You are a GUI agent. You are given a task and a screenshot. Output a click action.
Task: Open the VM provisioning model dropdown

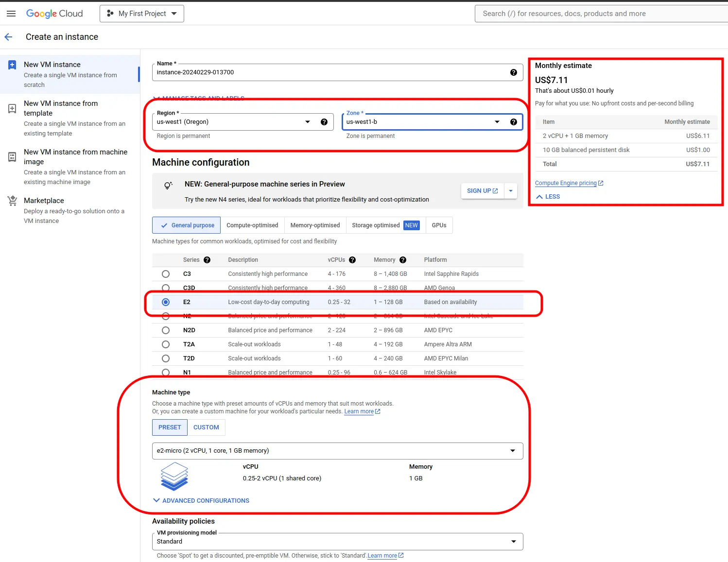338,542
